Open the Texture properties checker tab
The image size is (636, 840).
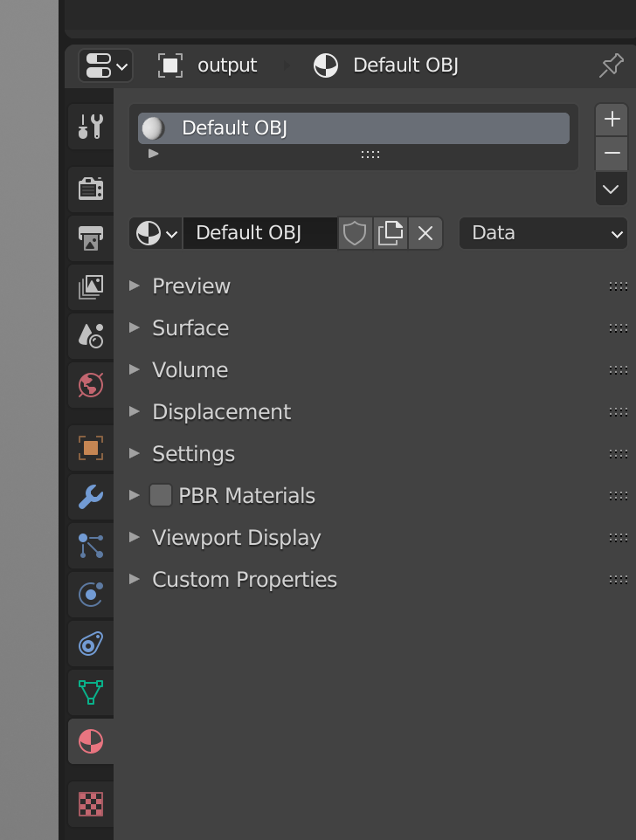coord(91,803)
